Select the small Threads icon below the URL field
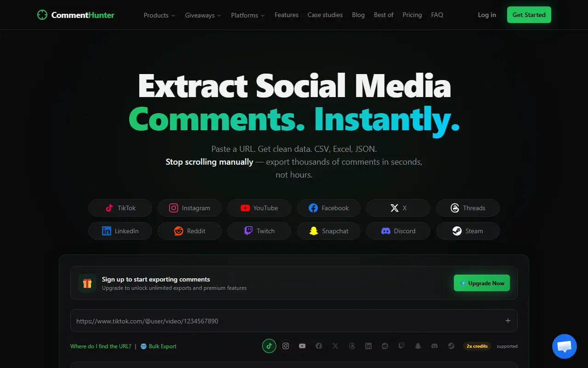This screenshot has width=588, height=368. click(352, 346)
